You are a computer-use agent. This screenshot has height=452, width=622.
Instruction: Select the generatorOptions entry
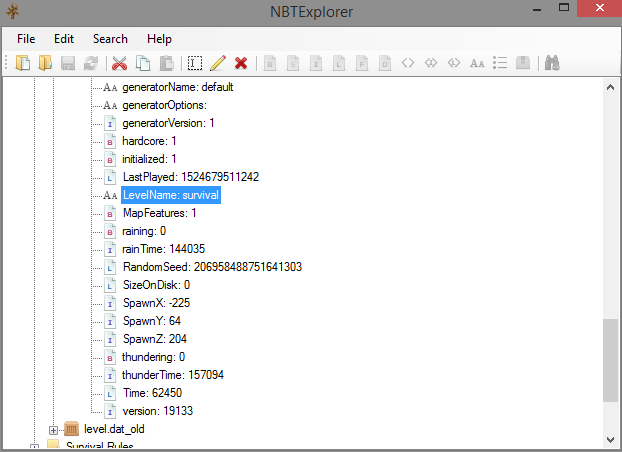164,105
